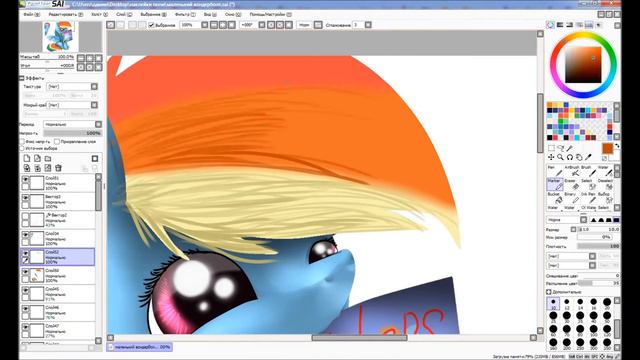This screenshot has height=360, width=640.
Task: Zoom out with navigator minus button
Action: pos(81,58)
